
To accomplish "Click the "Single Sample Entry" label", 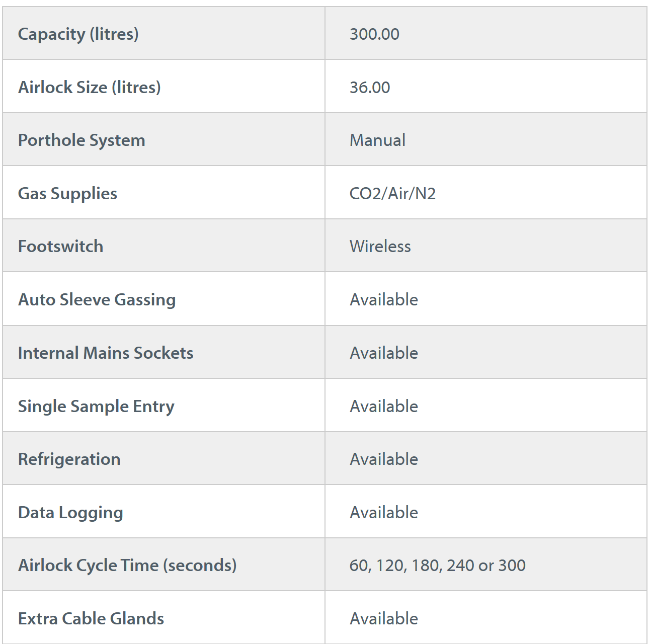I will pyautogui.click(x=96, y=407).
